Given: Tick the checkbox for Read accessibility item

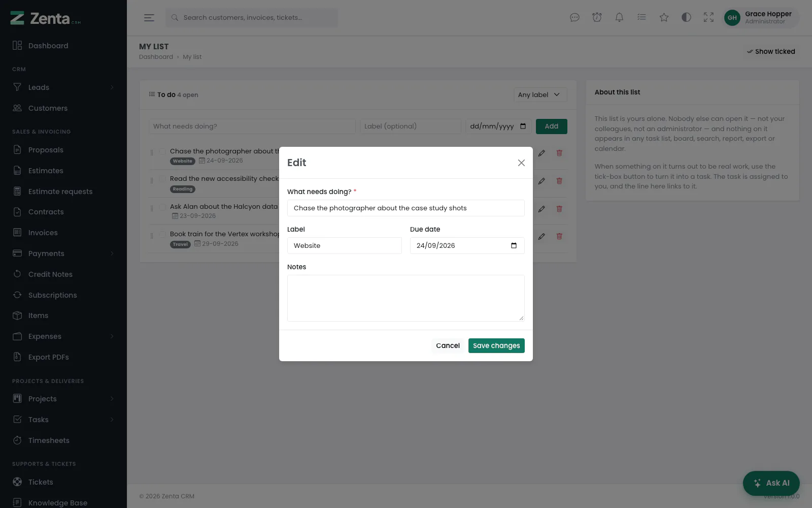Looking at the screenshot, I should (x=162, y=179).
